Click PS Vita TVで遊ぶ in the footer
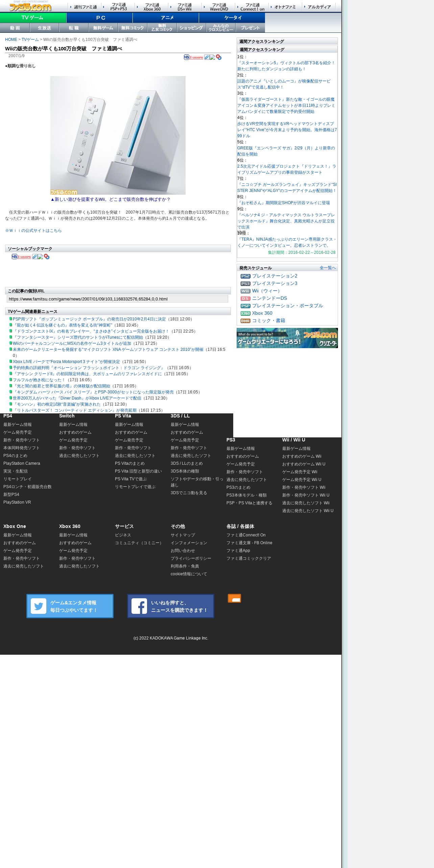 130,479
